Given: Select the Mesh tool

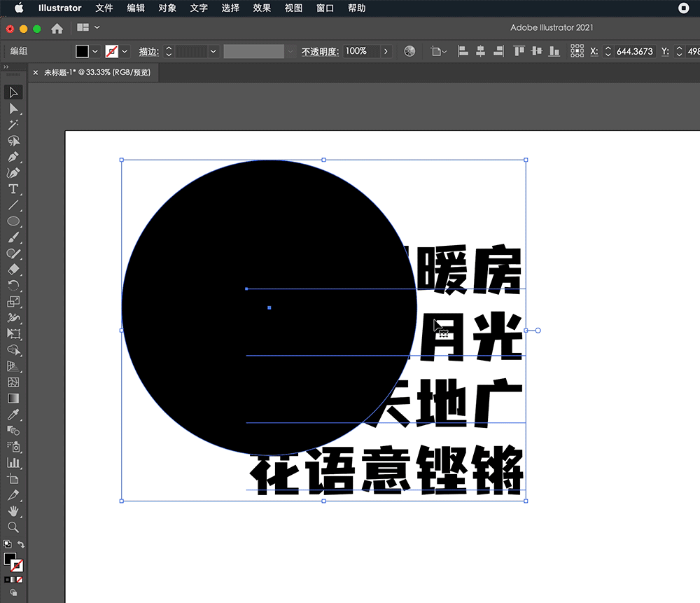Looking at the screenshot, I should point(13,382).
